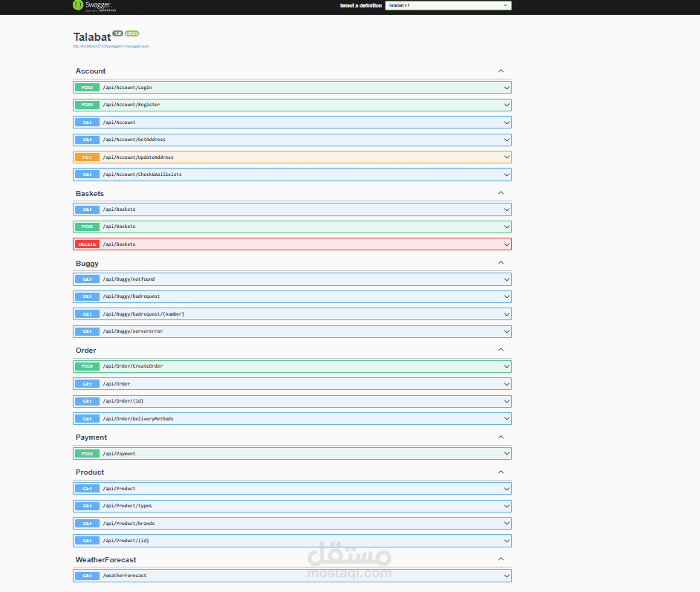Click the POST badge on /api/Order/CreateOrder
Image resolution: width=700 pixels, height=592 pixels.
[x=87, y=366]
